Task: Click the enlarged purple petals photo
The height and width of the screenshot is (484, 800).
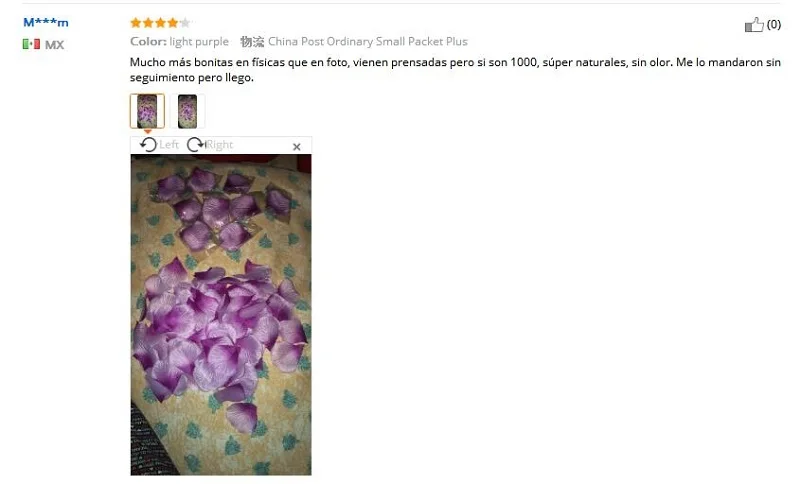Action: click(x=221, y=315)
